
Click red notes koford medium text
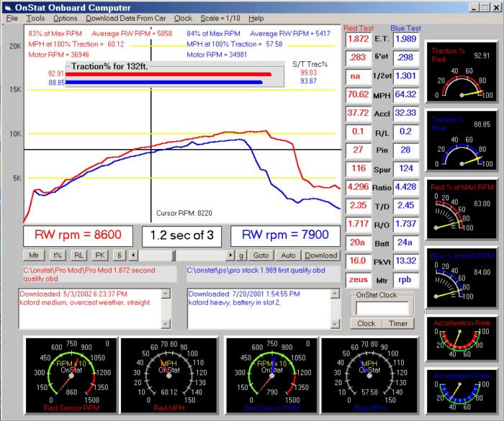pos(85,303)
